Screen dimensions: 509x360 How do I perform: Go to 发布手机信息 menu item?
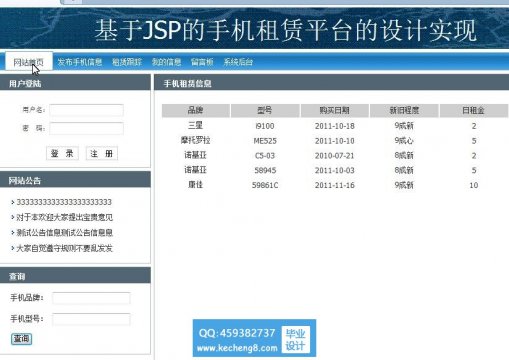[x=80, y=62]
